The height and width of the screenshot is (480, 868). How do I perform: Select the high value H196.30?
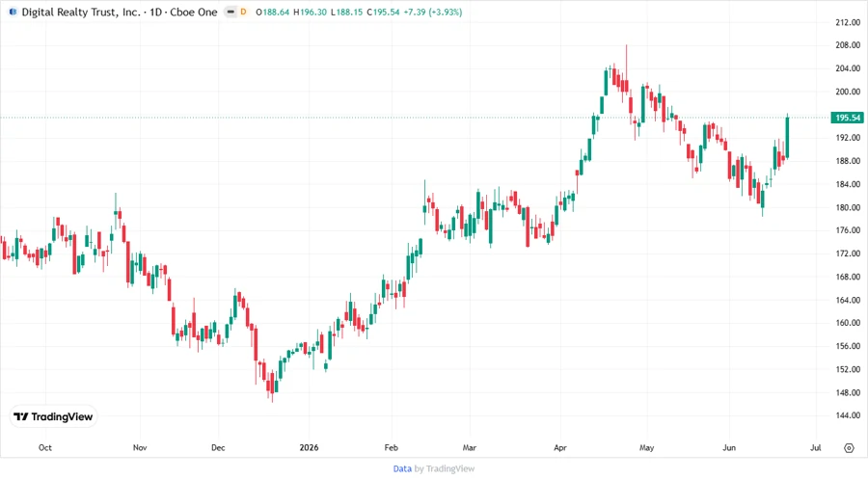310,12
